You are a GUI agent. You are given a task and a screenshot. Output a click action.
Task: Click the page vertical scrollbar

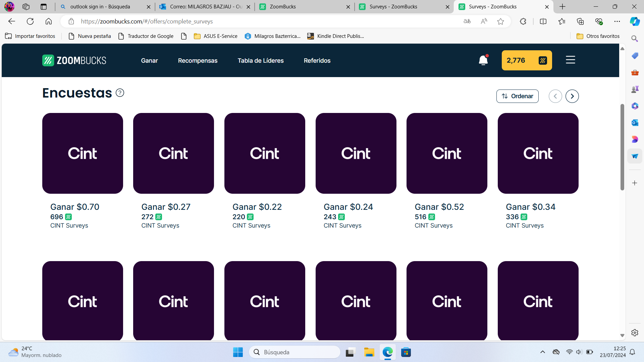(622, 147)
